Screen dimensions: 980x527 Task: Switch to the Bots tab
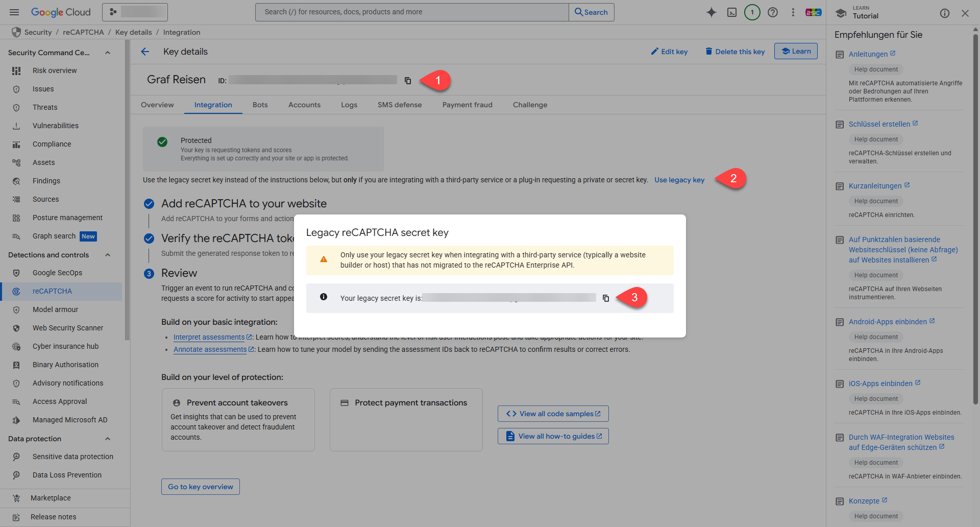click(x=260, y=105)
